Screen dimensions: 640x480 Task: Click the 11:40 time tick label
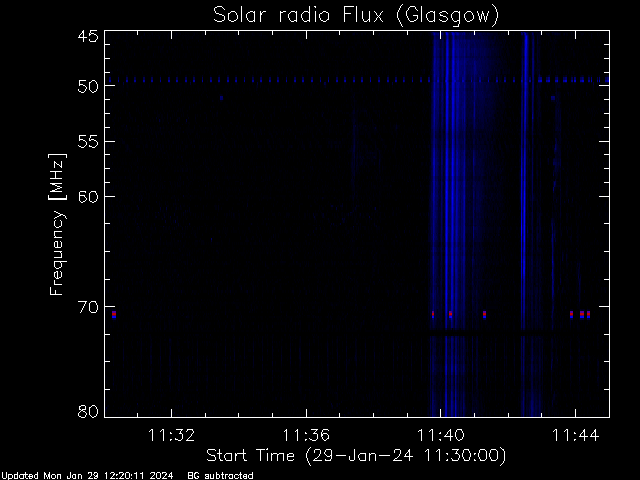[441, 435]
